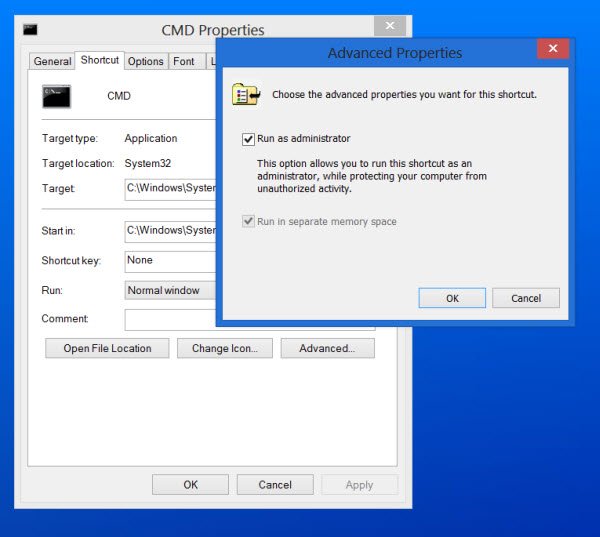Toggle Run in separate memory space checkbox
Viewport: 600px width, 537px height.
pos(248,221)
